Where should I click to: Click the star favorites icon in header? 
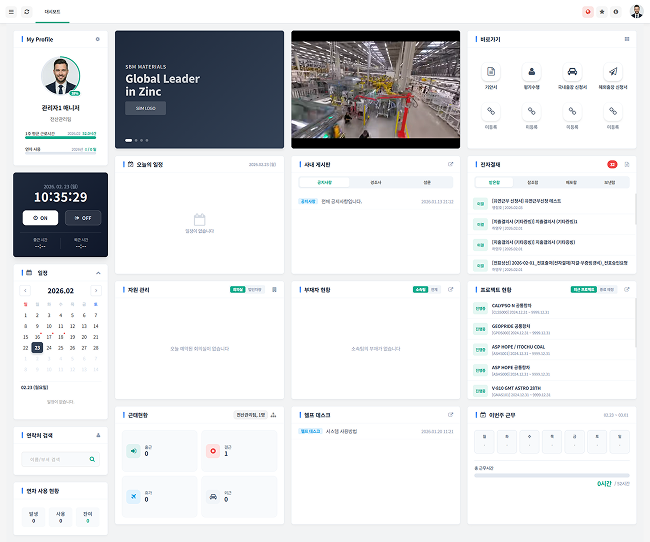(x=601, y=11)
